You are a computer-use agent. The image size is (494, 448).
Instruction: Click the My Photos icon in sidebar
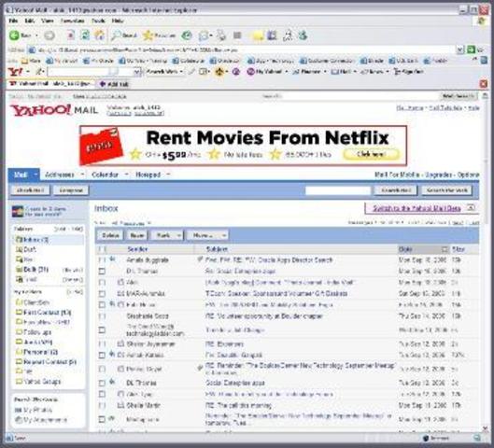point(19,410)
